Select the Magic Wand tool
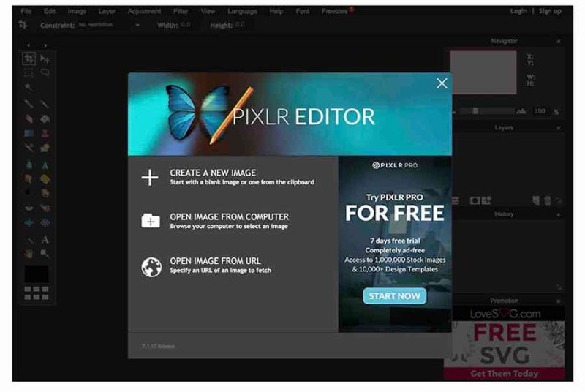Viewport: 585px width, 392px height. 29,88
